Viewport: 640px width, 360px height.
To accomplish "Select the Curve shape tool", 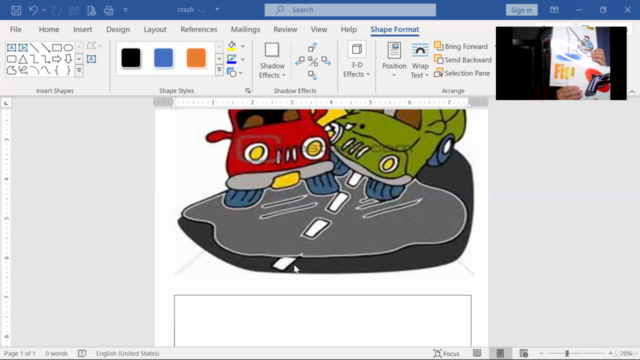I will (46, 71).
